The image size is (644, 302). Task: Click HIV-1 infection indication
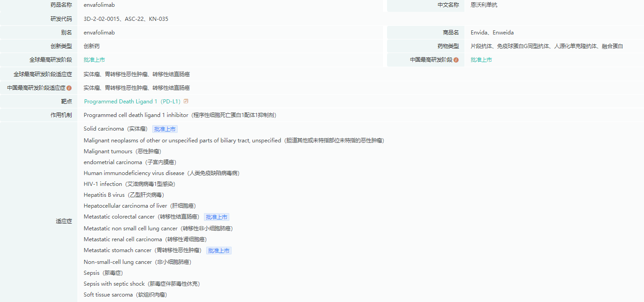tap(129, 184)
